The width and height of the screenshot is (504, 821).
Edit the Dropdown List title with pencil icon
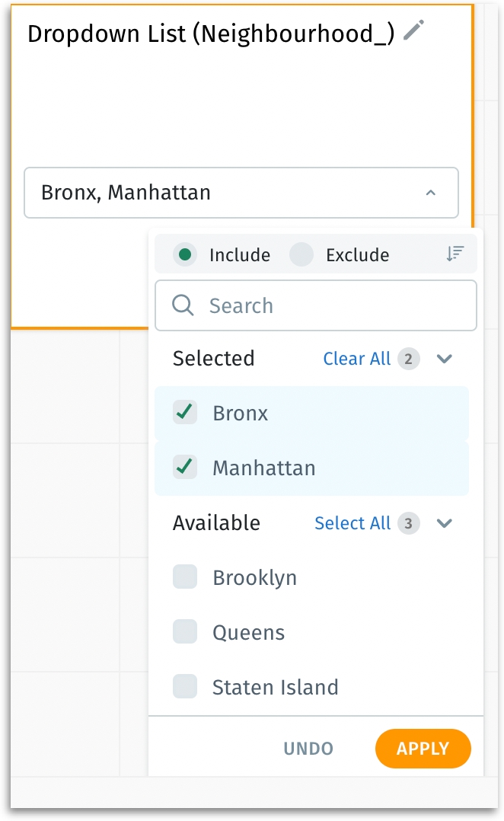click(x=413, y=30)
